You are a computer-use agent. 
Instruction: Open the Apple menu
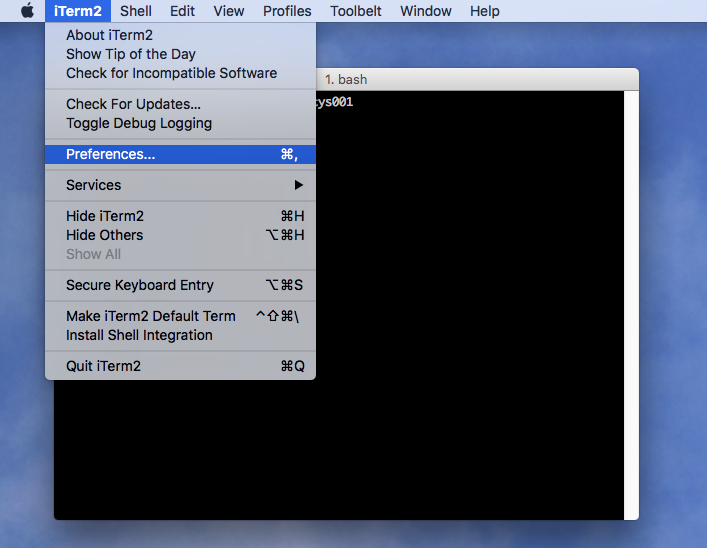[28, 11]
